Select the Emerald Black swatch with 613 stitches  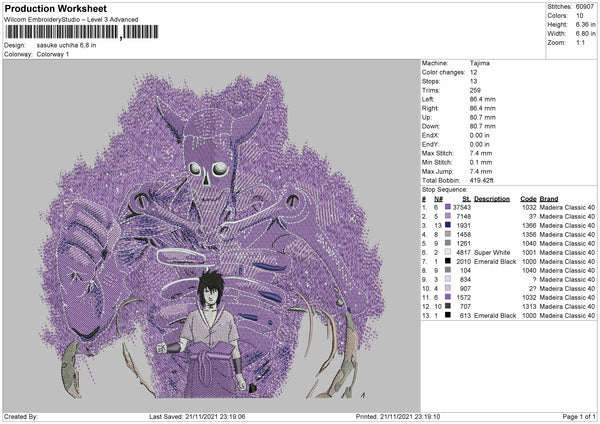tap(448, 315)
